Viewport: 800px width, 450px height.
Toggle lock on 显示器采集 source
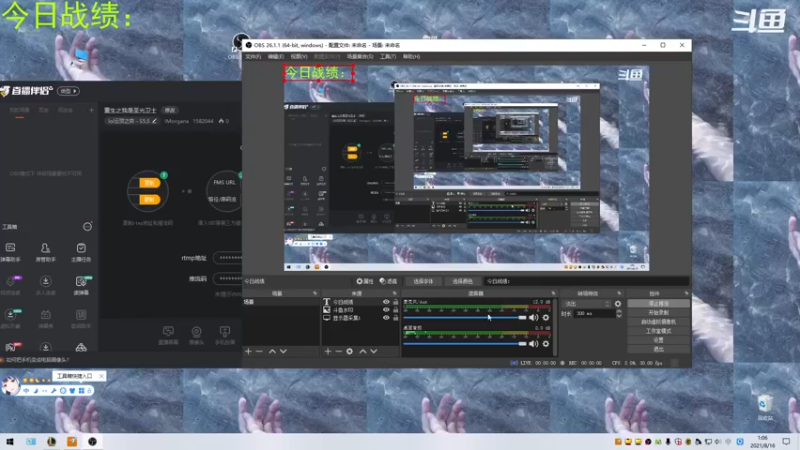[x=395, y=318]
